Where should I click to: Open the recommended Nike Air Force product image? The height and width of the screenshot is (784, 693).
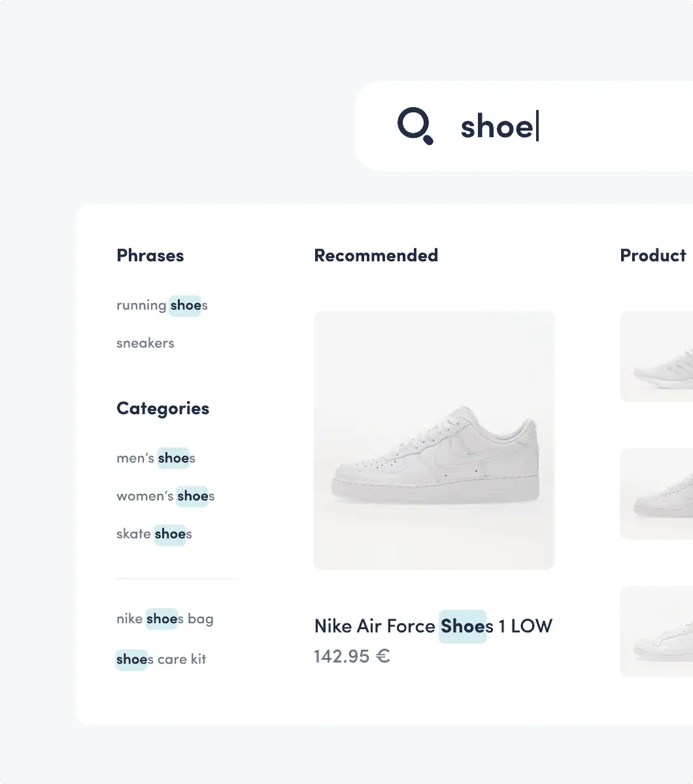434,440
